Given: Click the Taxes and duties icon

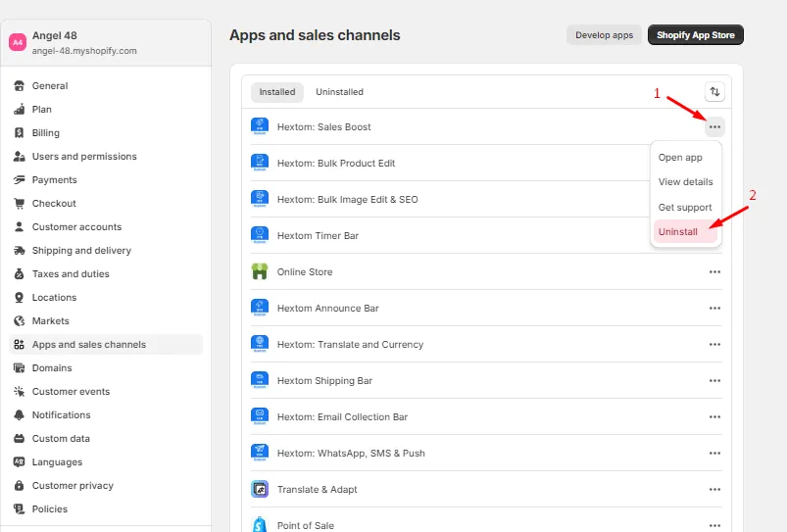Looking at the screenshot, I should pyautogui.click(x=19, y=274).
